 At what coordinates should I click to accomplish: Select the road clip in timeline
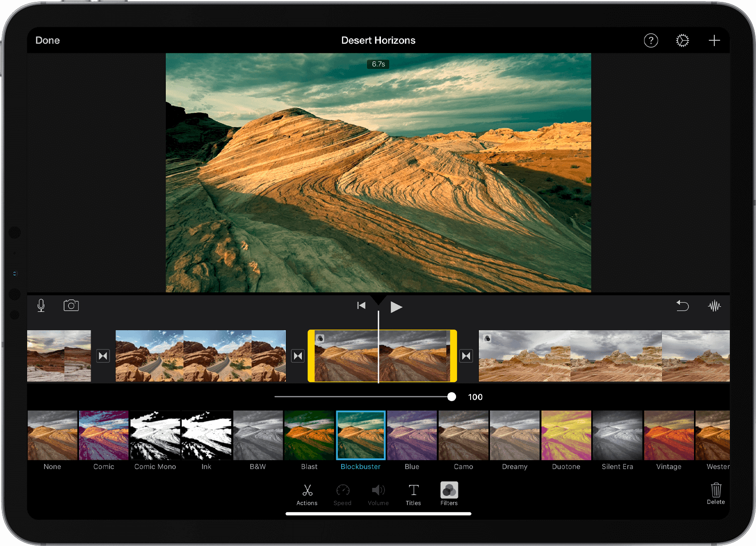tap(201, 356)
